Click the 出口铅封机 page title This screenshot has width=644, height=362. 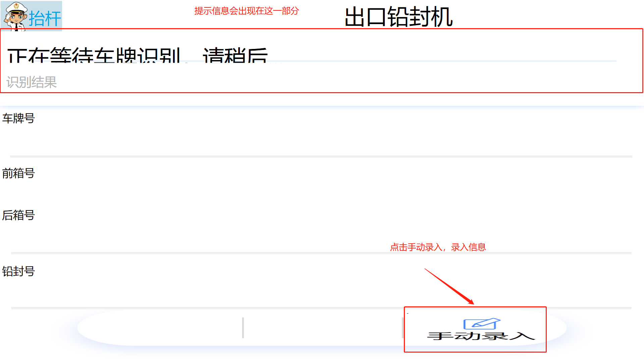click(398, 17)
